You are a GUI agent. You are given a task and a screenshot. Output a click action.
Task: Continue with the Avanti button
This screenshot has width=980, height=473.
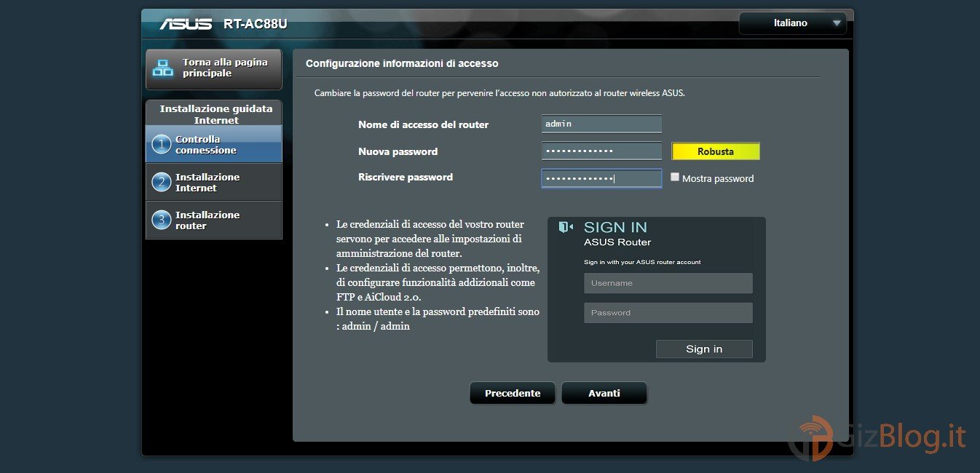coord(604,393)
